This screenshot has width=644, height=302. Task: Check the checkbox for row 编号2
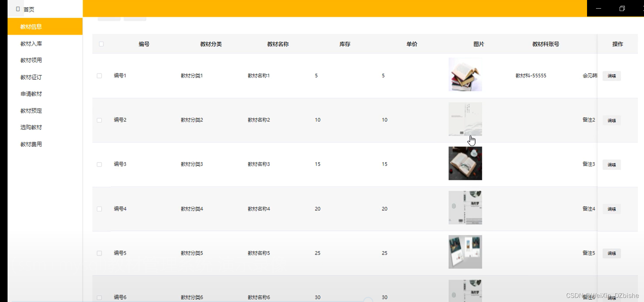pos(99,120)
